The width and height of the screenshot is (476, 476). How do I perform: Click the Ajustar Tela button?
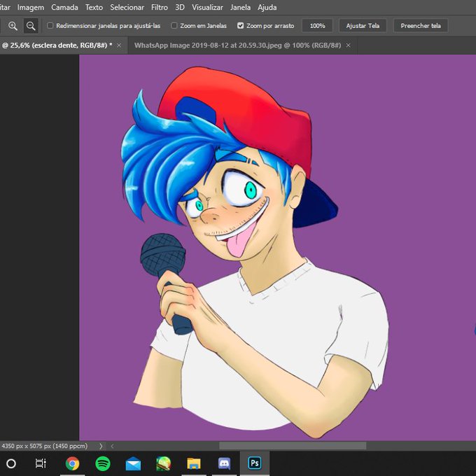(x=363, y=26)
